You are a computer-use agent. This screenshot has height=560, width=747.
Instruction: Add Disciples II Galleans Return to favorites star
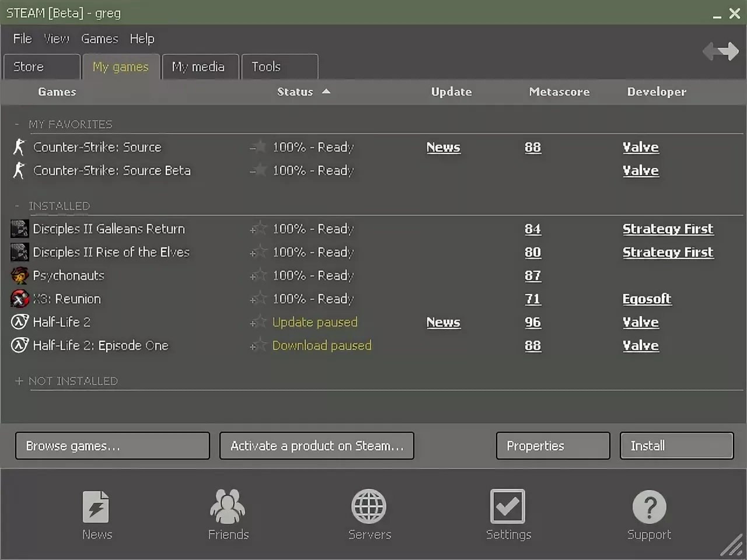tap(259, 229)
